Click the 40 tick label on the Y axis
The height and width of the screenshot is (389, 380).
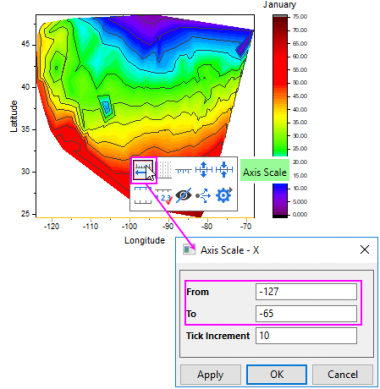25,87
